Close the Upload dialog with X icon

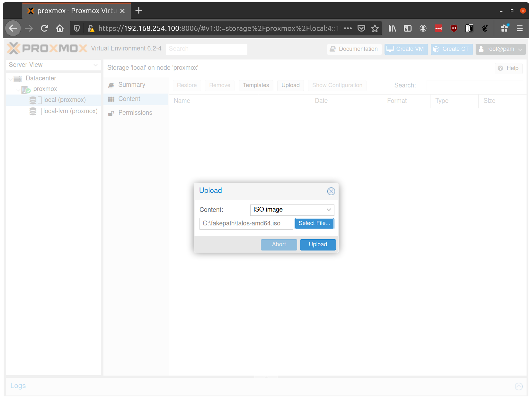331,191
